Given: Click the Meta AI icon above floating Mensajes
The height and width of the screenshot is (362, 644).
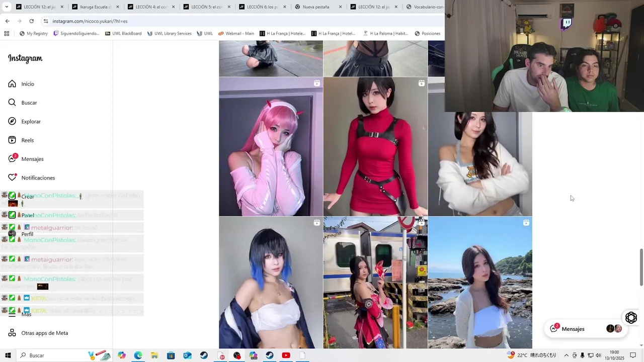Looking at the screenshot, I should click(x=631, y=318).
